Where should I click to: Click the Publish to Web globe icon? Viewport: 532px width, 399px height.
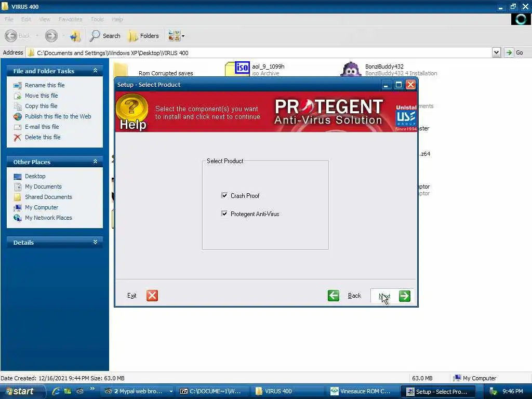[18, 116]
